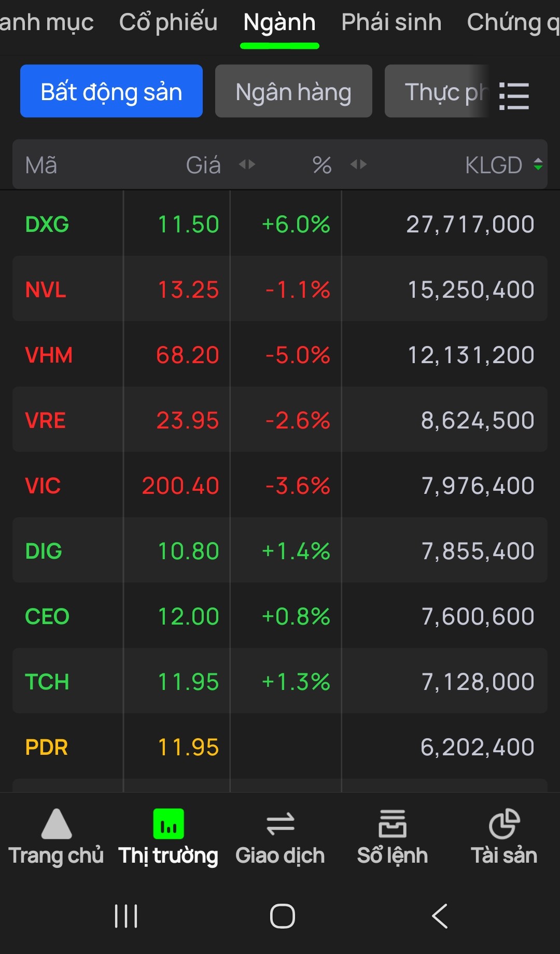Sort by KLGD volume arrows
This screenshot has width=560, height=954.
538,164
